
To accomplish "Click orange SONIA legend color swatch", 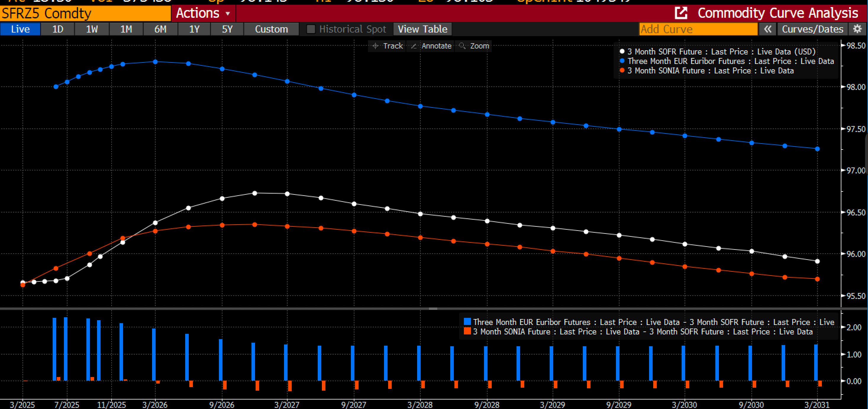I will (467, 331).
